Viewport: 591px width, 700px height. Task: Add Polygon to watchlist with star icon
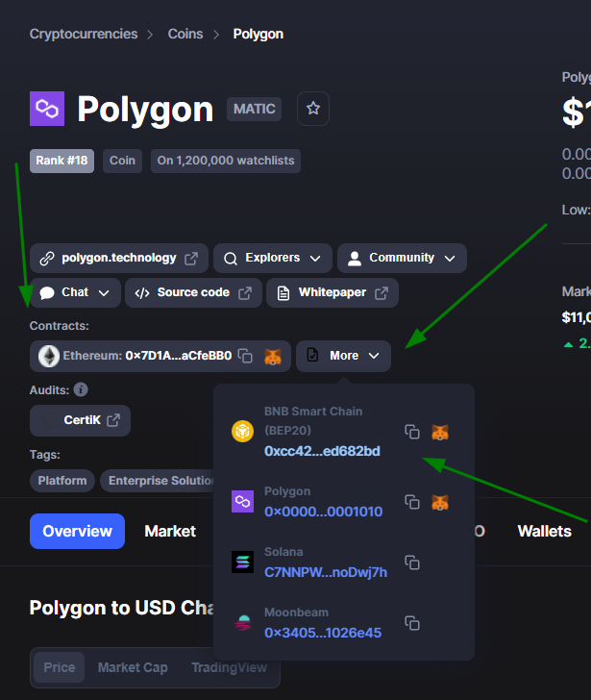(x=313, y=109)
